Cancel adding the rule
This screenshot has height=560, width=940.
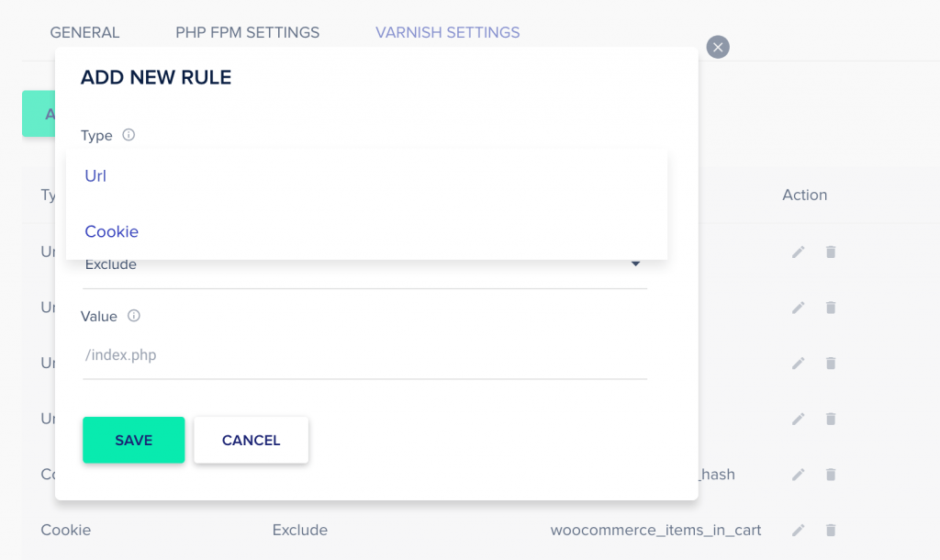coord(251,440)
